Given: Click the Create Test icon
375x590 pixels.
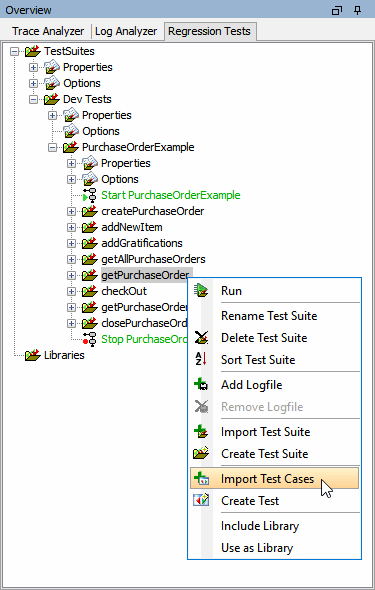Looking at the screenshot, I should 201,500.
